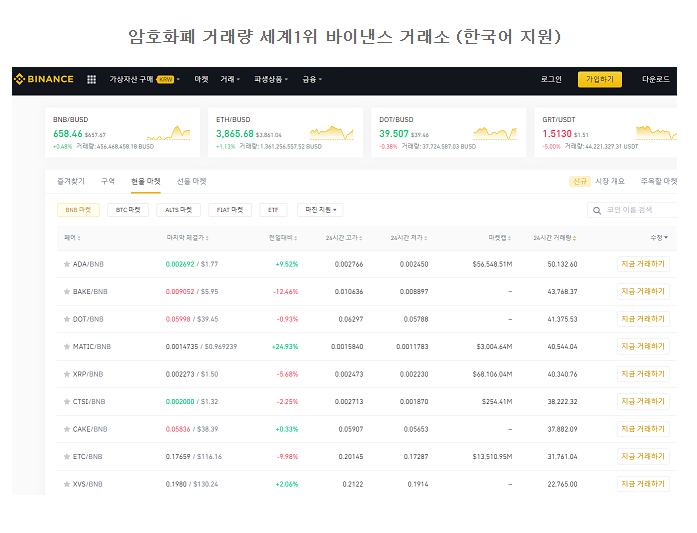
Task: Select the BTC 마켓 filter
Action: tap(128, 210)
